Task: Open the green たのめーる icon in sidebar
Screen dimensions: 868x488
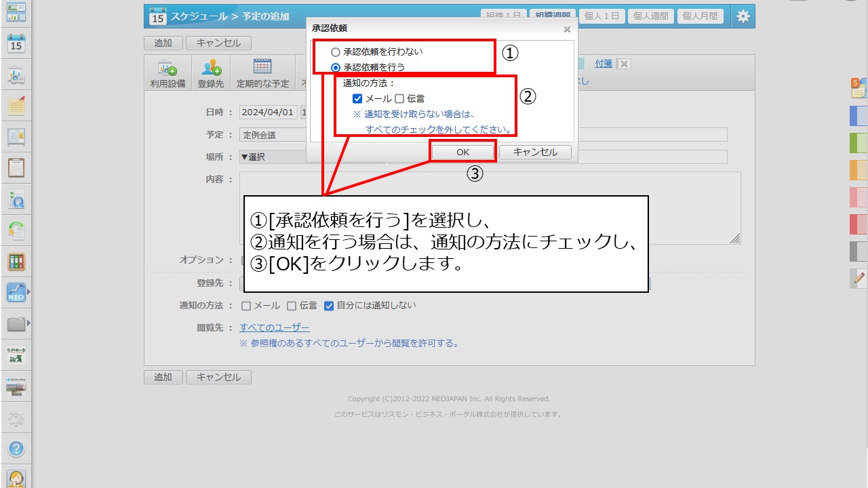Action: 16,354
